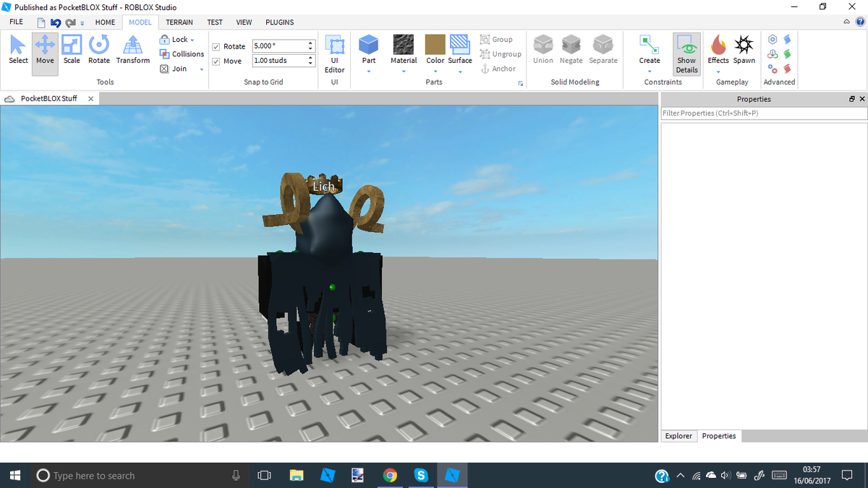This screenshot has width=868, height=488.
Task: Click the green script icon in Advanced
Action: [788, 54]
